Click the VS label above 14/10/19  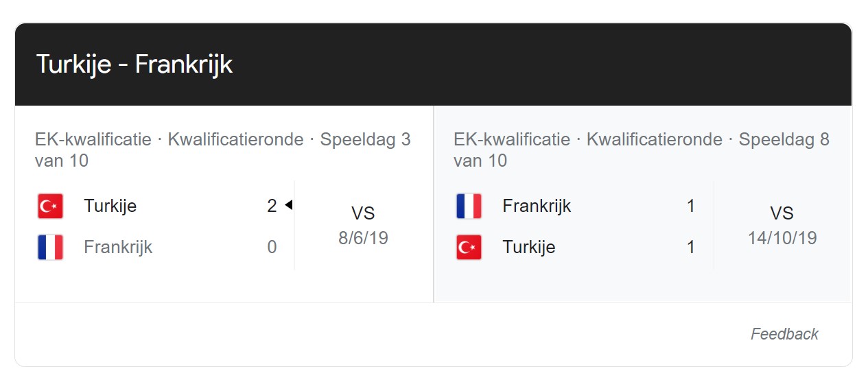[x=782, y=213]
